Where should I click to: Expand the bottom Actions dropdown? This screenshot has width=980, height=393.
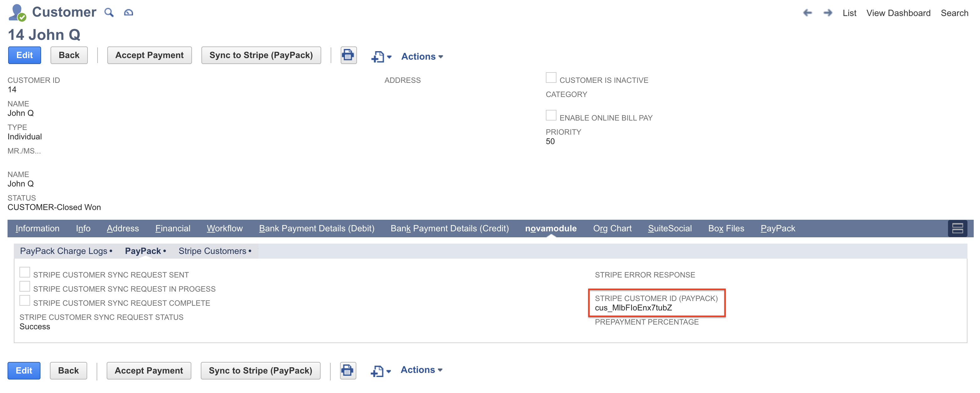pos(421,370)
